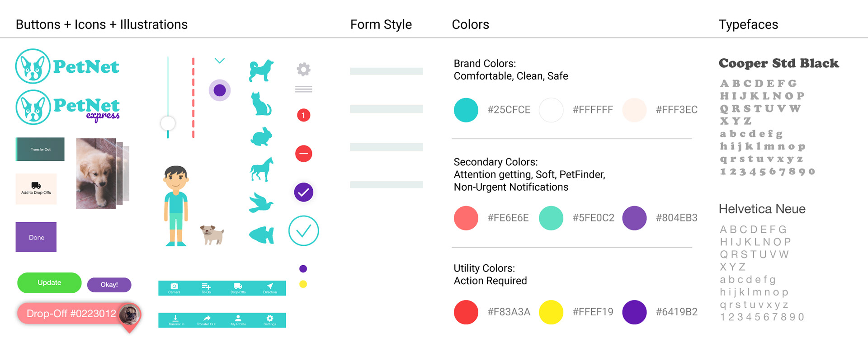This screenshot has height=347, width=868.
Task: Click the green Update button
Action: pos(49,283)
